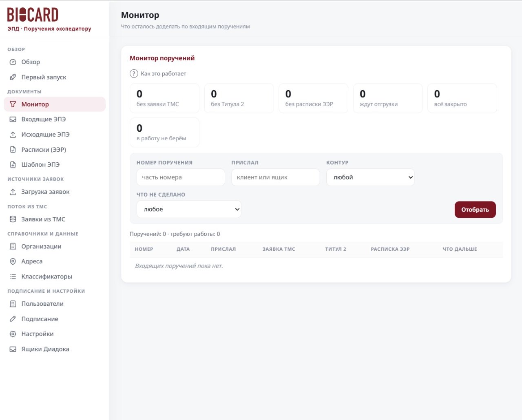522x420 pixels.
Task: Go to Входящие ЭПЭ section
Action: point(55,119)
